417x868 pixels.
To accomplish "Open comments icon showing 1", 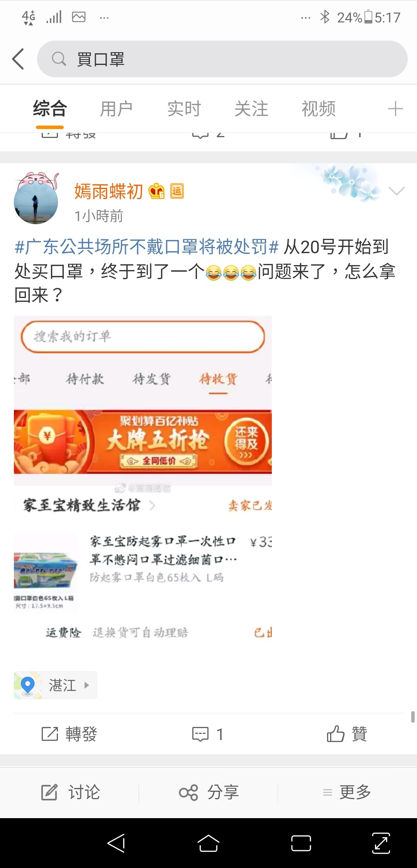I will pyautogui.click(x=200, y=734).
